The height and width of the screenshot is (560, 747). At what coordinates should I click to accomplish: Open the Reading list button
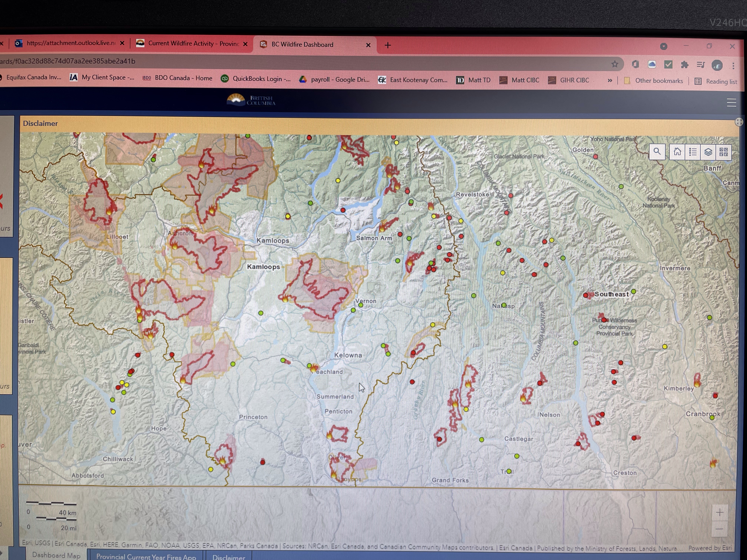[716, 81]
